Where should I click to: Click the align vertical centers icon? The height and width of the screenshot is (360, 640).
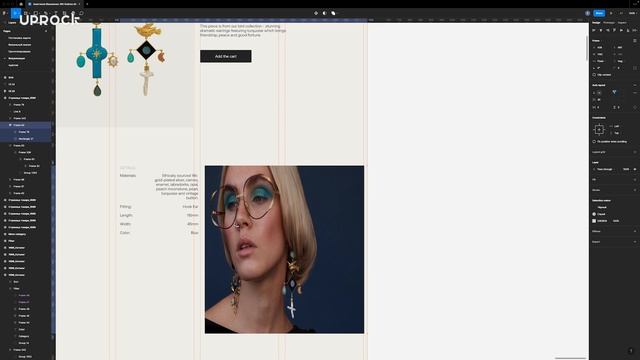(x=621, y=30)
